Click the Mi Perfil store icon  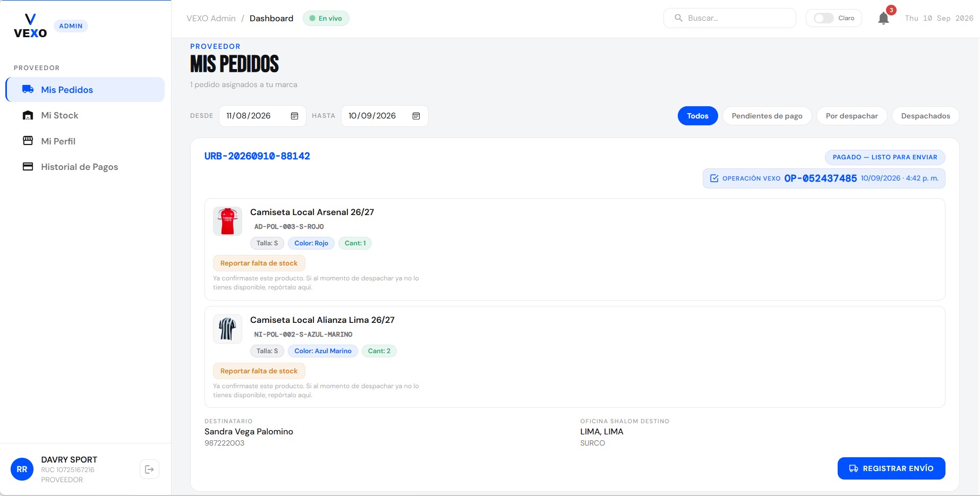click(x=28, y=141)
